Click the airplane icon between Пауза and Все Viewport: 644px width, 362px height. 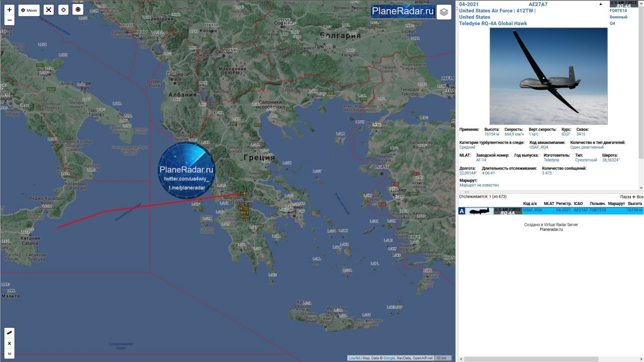634,197
